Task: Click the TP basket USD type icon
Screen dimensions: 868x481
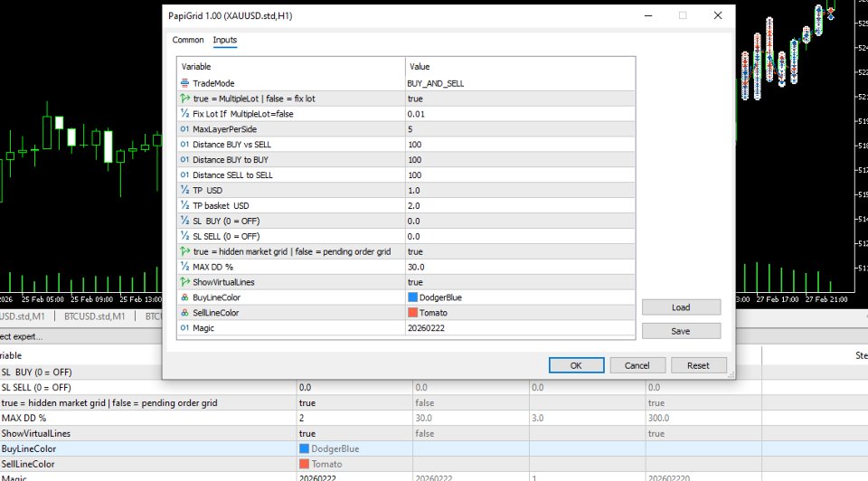Action: (184, 205)
